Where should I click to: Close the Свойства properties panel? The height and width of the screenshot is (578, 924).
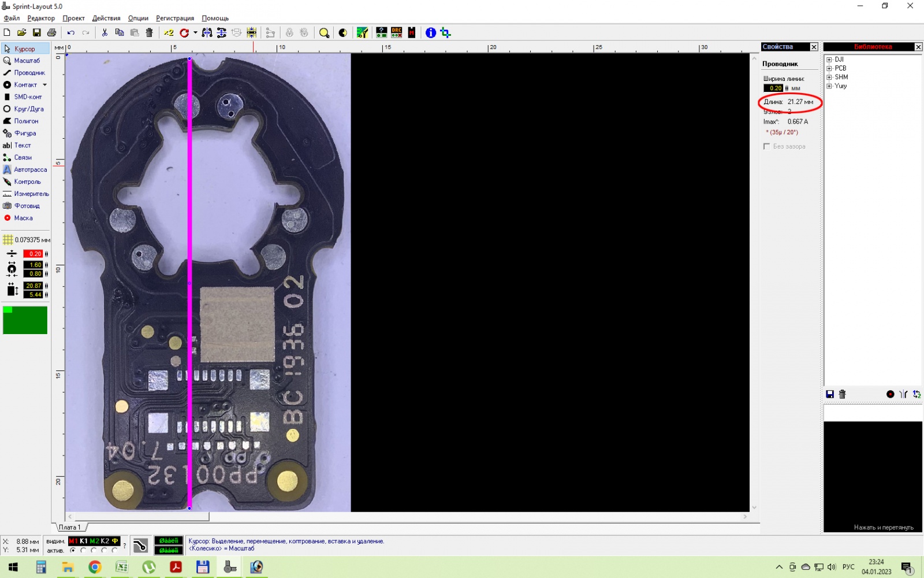[x=814, y=47]
